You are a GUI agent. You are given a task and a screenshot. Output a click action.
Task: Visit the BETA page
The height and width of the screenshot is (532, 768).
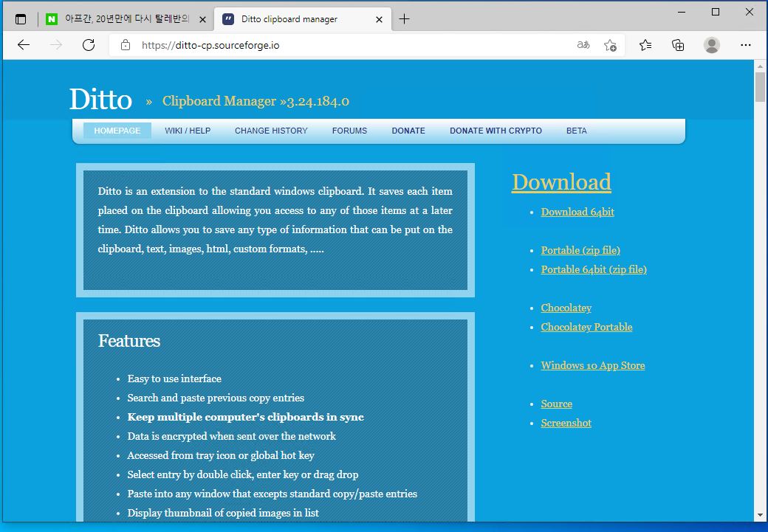577,131
